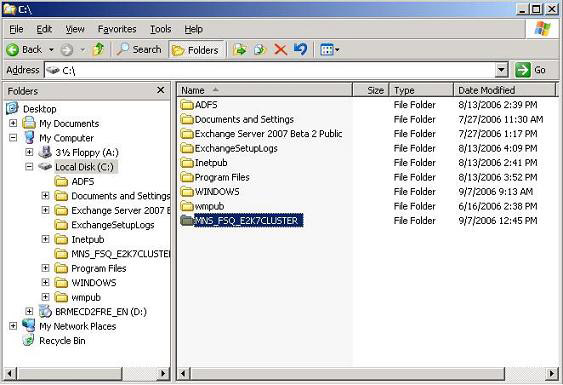Click the folder tree horizontal scrollbar
563x385 pixels.
[x=87, y=374]
